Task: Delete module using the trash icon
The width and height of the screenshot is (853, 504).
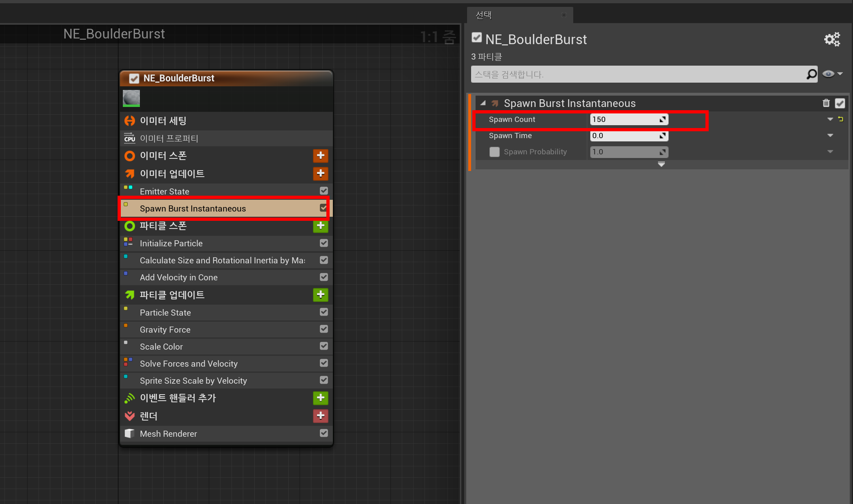Action: (826, 103)
